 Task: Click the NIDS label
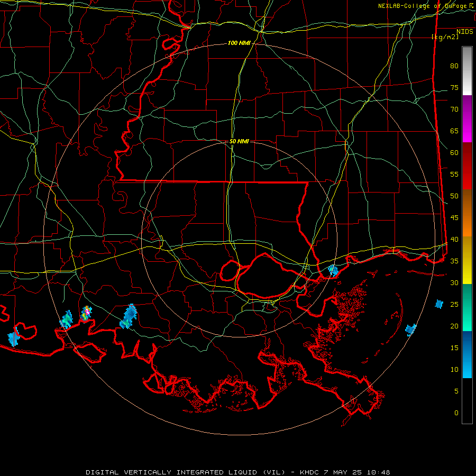[464, 32]
